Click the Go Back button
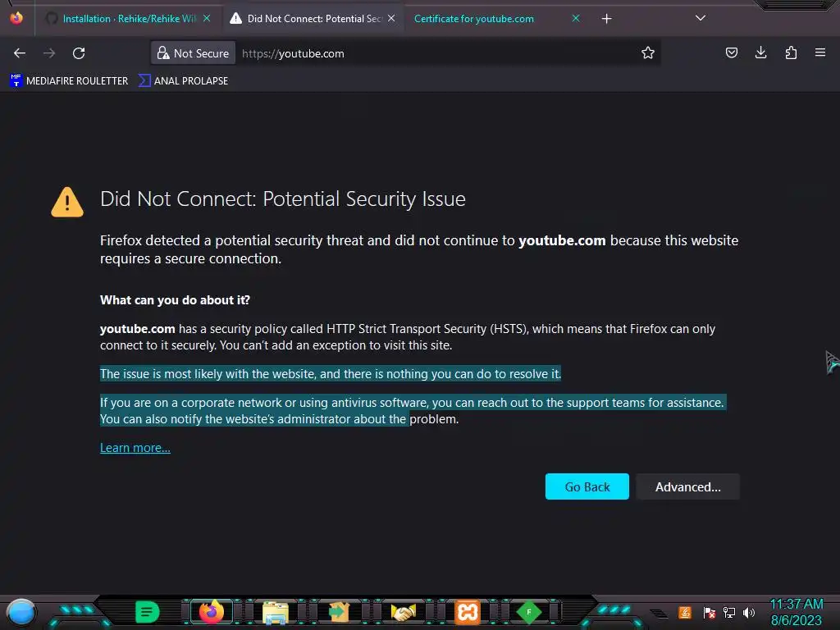The width and height of the screenshot is (840, 630). tap(587, 486)
